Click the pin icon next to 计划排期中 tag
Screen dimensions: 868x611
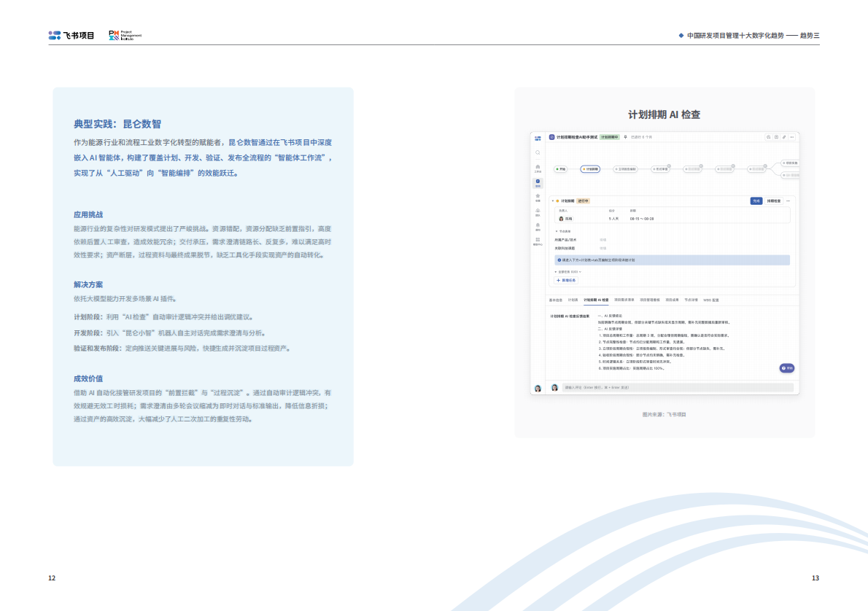tap(626, 137)
